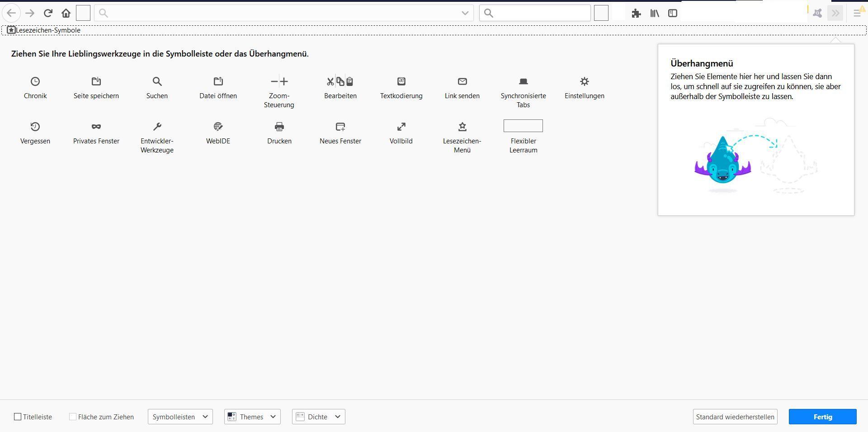The height and width of the screenshot is (432, 868).
Task: Toggle the Fläche zum Ziehen checkbox
Action: pyautogui.click(x=72, y=417)
